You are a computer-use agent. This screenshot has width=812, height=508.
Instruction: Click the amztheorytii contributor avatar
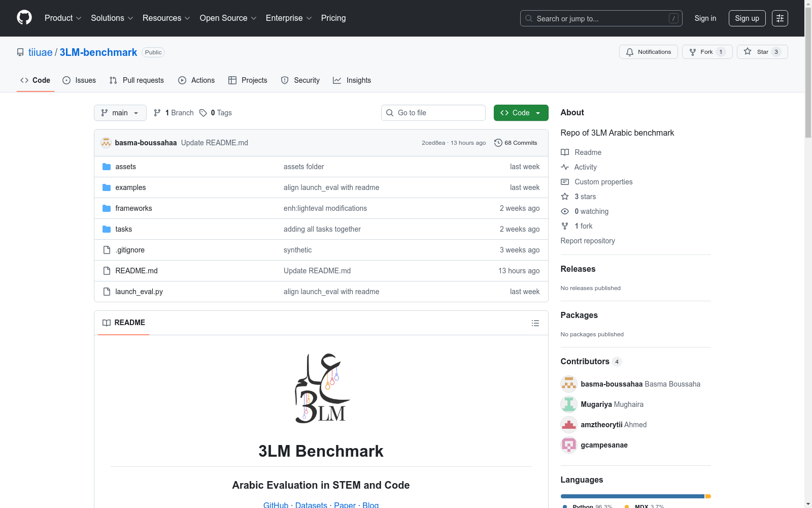(569, 425)
